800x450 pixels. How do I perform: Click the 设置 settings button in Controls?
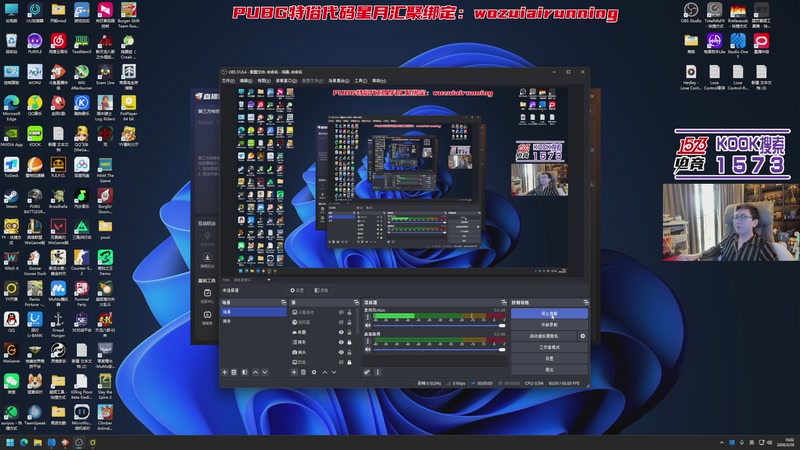coord(549,359)
